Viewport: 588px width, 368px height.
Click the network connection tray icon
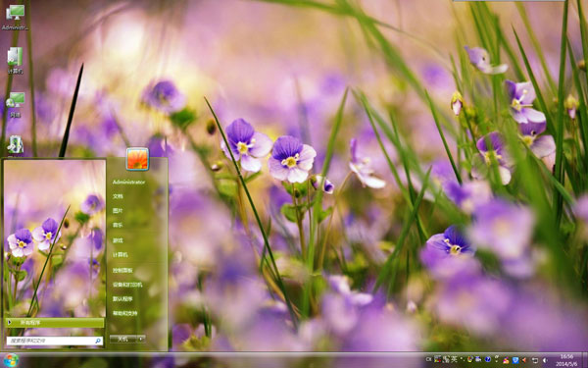[535, 360]
